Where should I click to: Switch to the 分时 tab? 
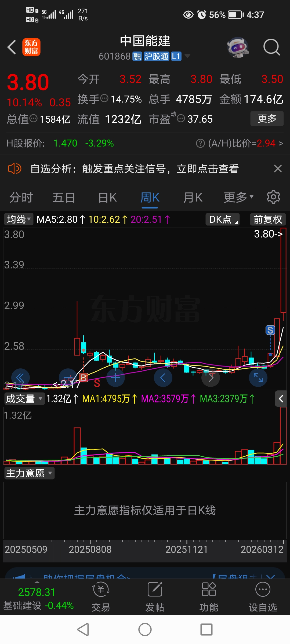(21, 198)
